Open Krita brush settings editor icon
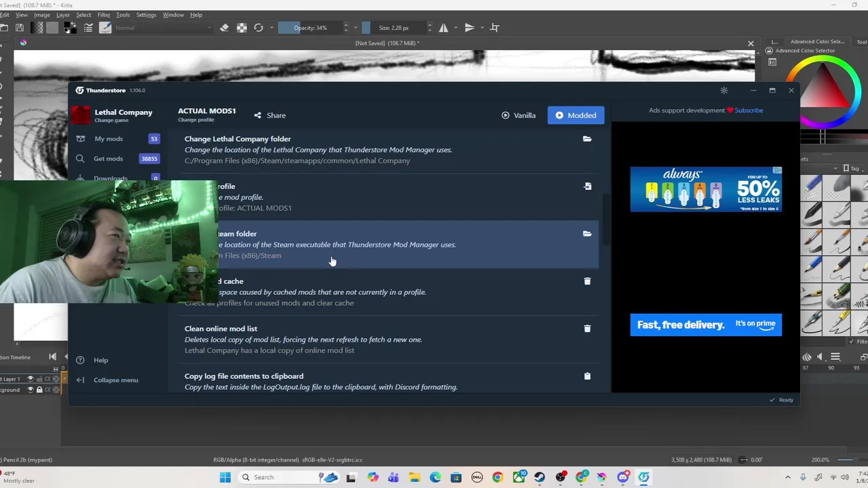868x488 pixels. pyautogui.click(x=88, y=28)
